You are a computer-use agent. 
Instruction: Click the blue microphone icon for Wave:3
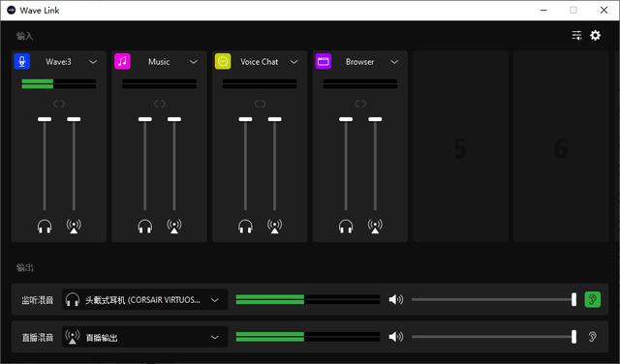21,62
